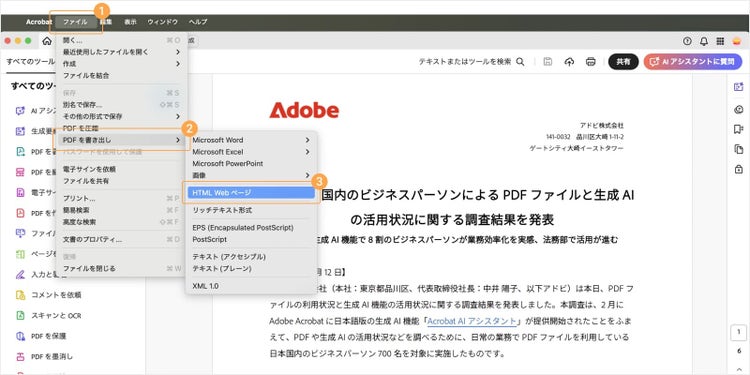Click the cloud upload icon

click(569, 62)
